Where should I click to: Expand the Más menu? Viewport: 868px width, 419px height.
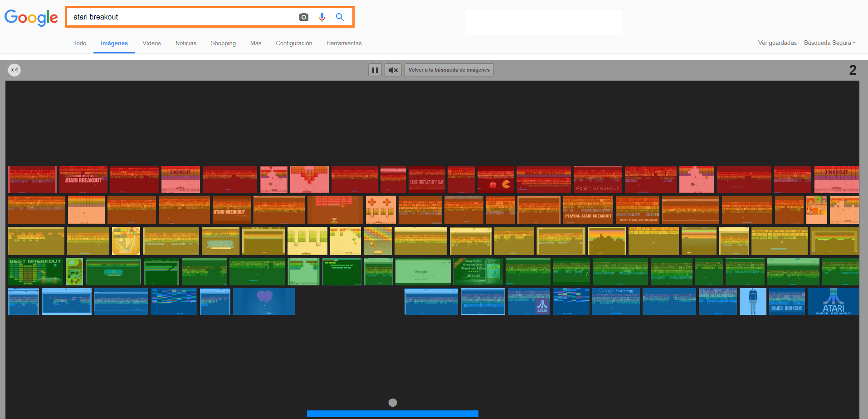click(x=256, y=43)
